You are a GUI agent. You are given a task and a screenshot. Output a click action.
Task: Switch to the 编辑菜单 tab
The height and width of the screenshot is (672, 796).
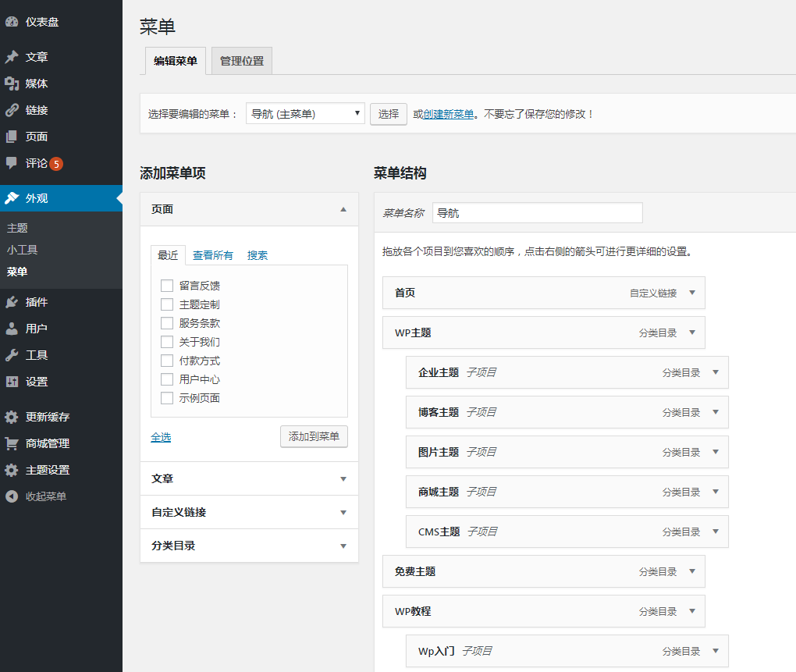coord(176,61)
